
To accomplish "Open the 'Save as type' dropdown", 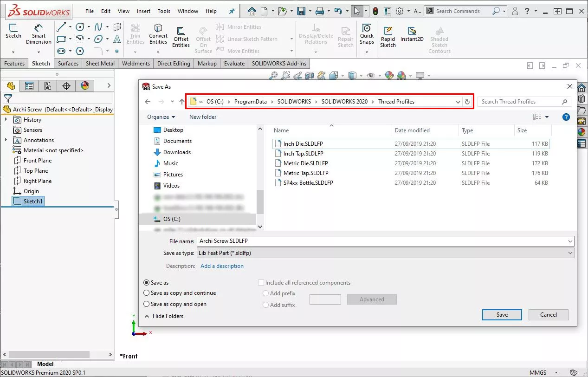I will 385,253.
